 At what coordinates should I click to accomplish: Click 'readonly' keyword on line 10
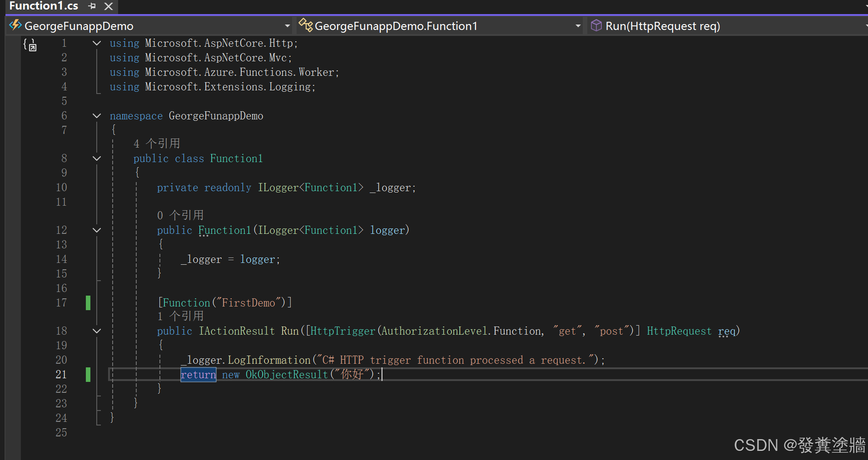click(228, 188)
